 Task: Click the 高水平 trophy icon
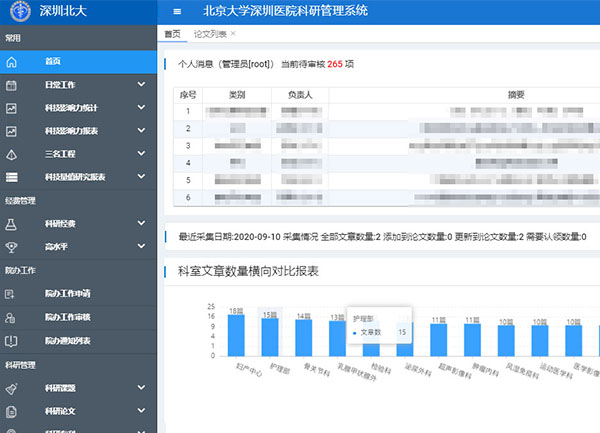point(11,247)
